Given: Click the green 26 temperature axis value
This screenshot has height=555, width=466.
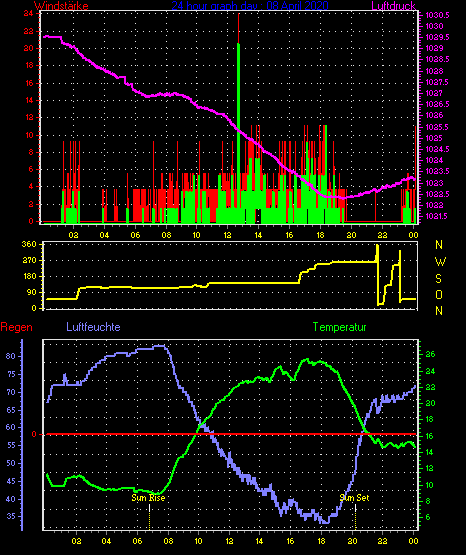Looking at the screenshot, I should (x=430, y=354).
